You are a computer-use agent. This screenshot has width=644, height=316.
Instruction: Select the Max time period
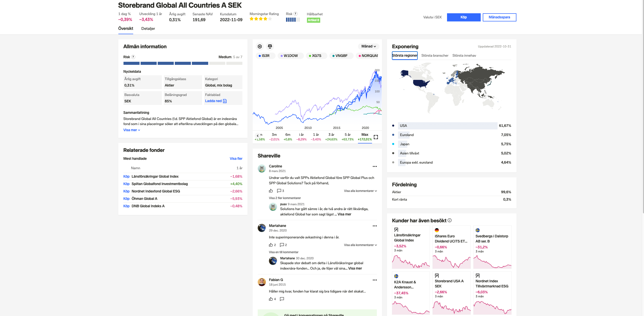365,137
